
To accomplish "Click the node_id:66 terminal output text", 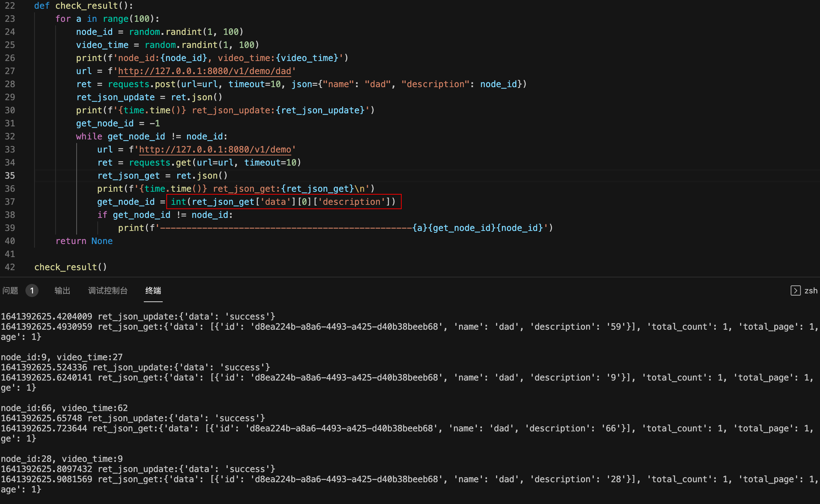I will click(64, 408).
